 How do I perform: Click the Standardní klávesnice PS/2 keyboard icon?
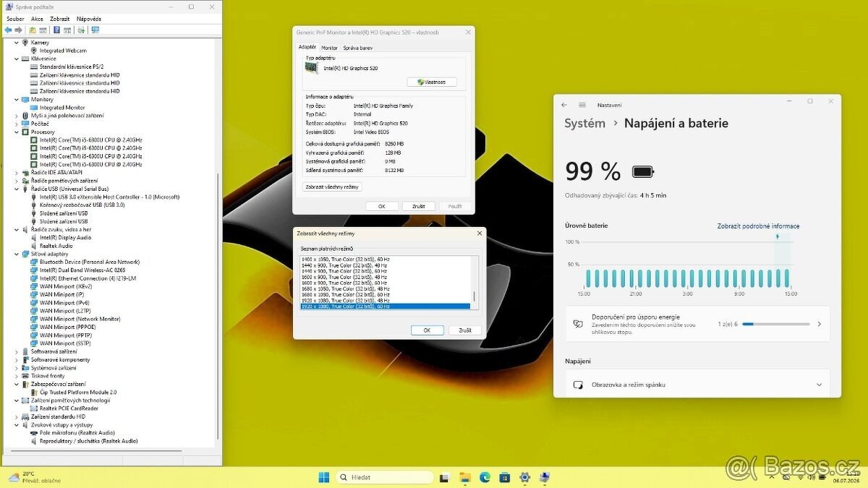[x=34, y=67]
